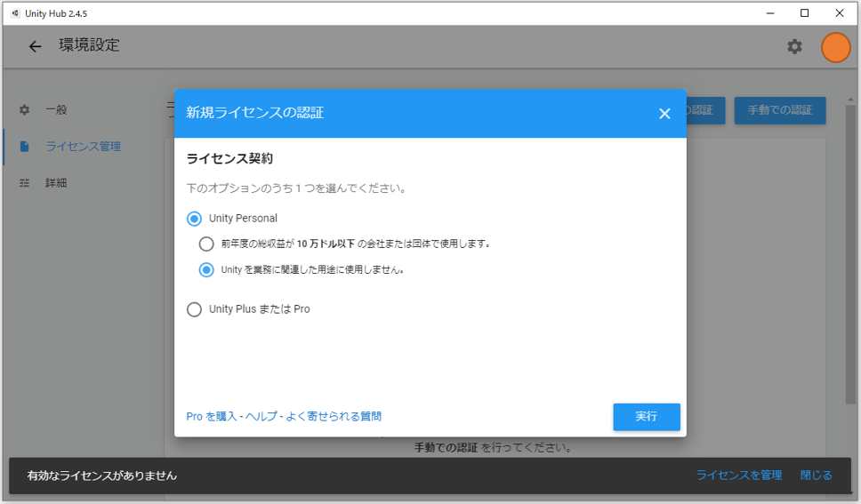
Task: Dismiss notification with 閉じる
Action: tap(816, 476)
